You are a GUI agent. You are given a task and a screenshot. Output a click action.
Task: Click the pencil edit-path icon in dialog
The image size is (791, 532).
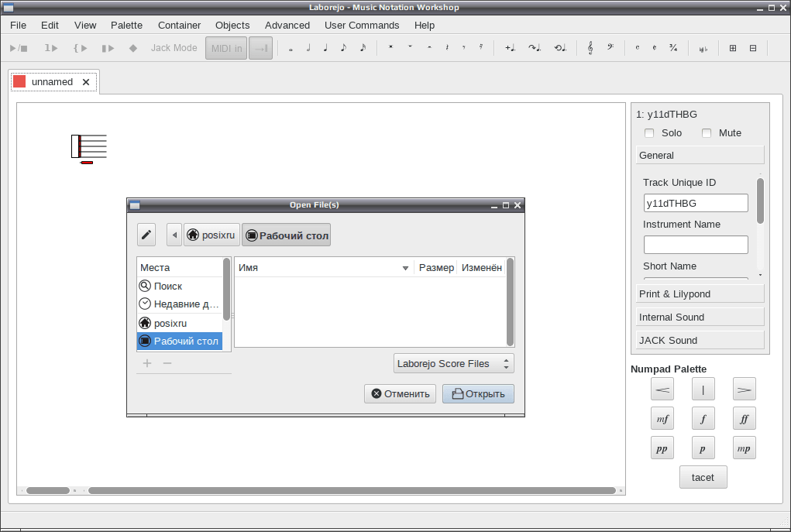[x=146, y=235]
